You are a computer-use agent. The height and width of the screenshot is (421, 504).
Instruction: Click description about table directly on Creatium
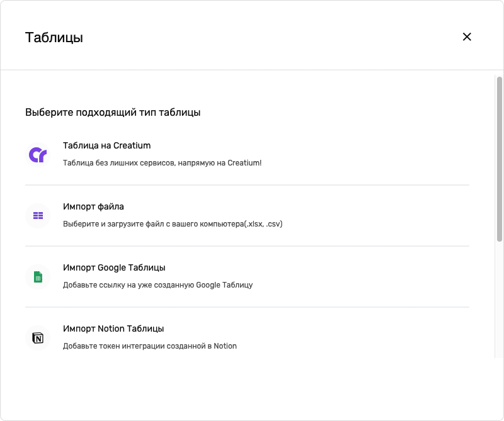162,163
